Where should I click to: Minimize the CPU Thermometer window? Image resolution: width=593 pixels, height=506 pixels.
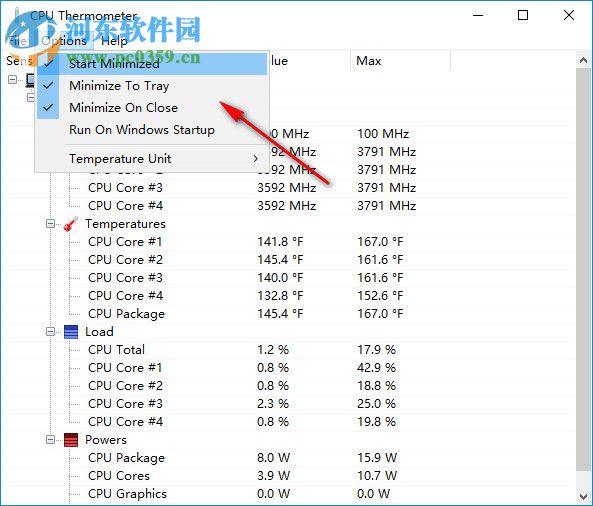478,15
